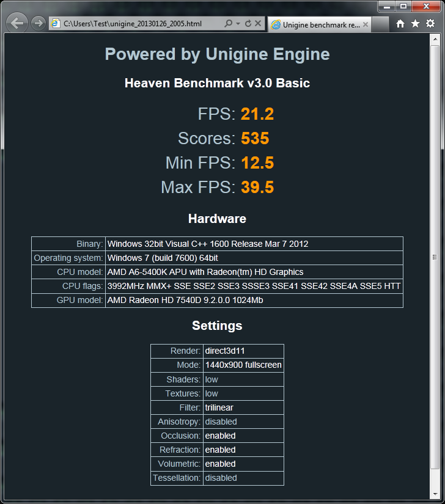This screenshot has height=504, width=445.
Task: Close the Internet Explorer window
Action: point(426,7)
